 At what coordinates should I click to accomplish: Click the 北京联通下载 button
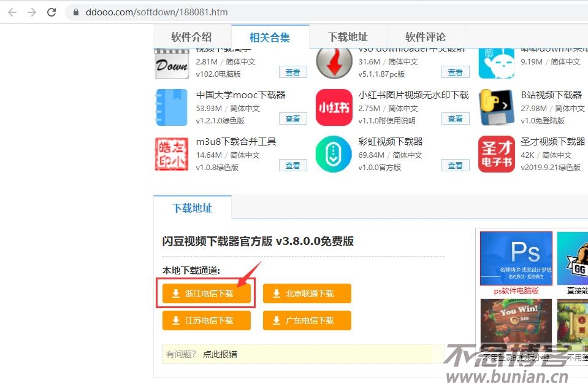click(307, 293)
